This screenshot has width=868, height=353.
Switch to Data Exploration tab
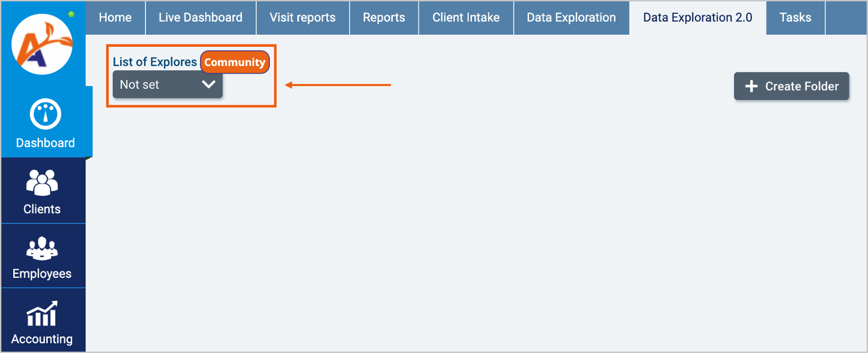click(571, 17)
